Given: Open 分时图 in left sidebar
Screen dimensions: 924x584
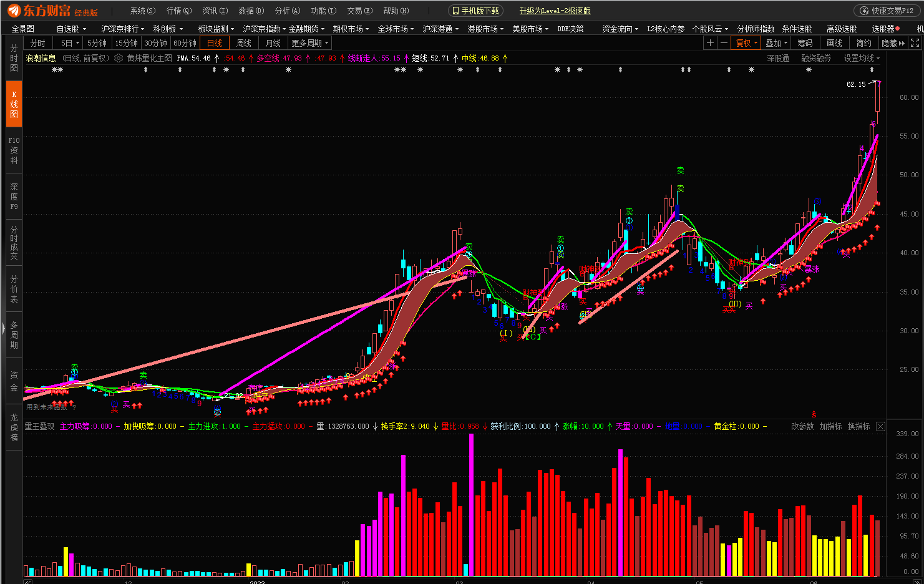Looking at the screenshot, I should tap(14, 58).
